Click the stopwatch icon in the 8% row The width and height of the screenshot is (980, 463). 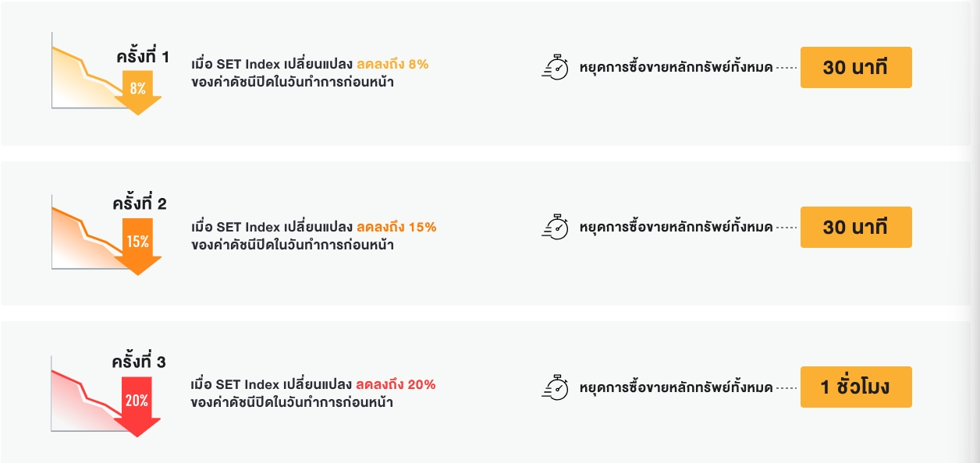555,67
